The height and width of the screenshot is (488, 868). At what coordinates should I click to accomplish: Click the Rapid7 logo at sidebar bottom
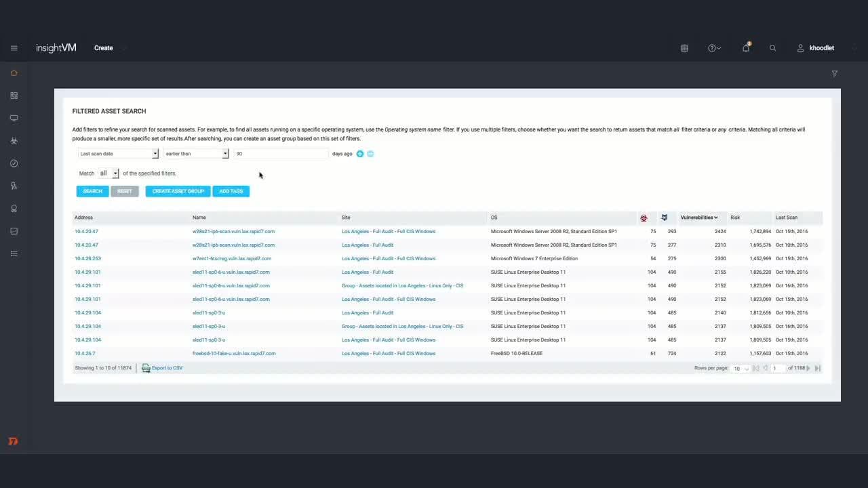[13, 441]
